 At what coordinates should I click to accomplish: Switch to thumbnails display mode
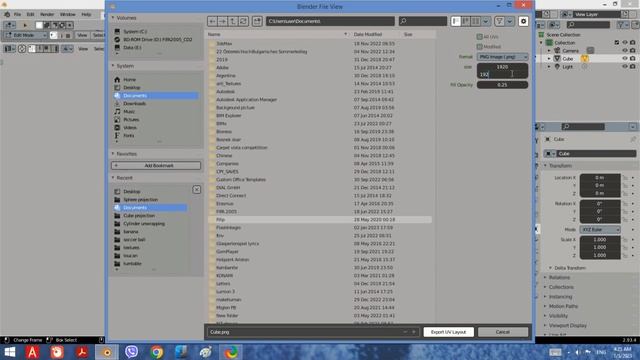tap(476, 21)
